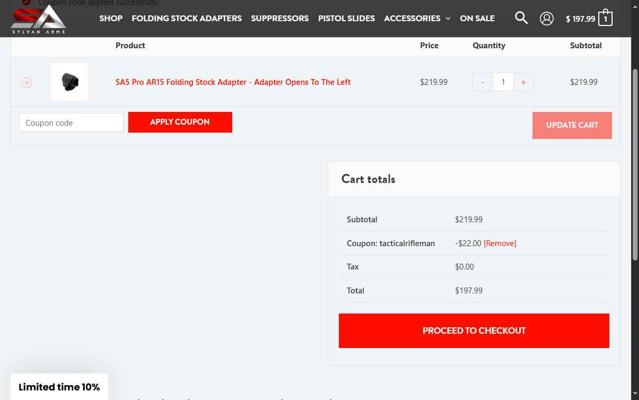Decrease quantity with the minus button
The width and height of the screenshot is (639, 400).
pos(483,82)
